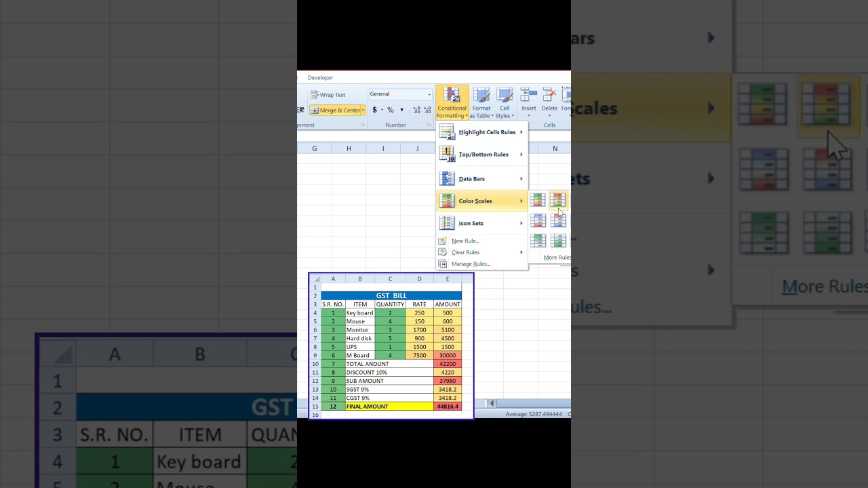
Task: Click the 'DISCOUNT 10%' label cell
Action: point(389,372)
